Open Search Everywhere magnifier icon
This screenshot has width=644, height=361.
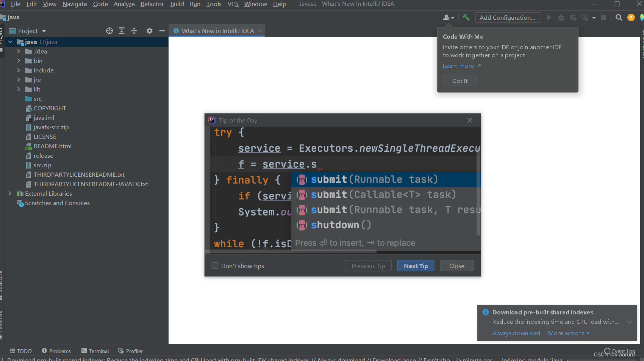point(619,17)
